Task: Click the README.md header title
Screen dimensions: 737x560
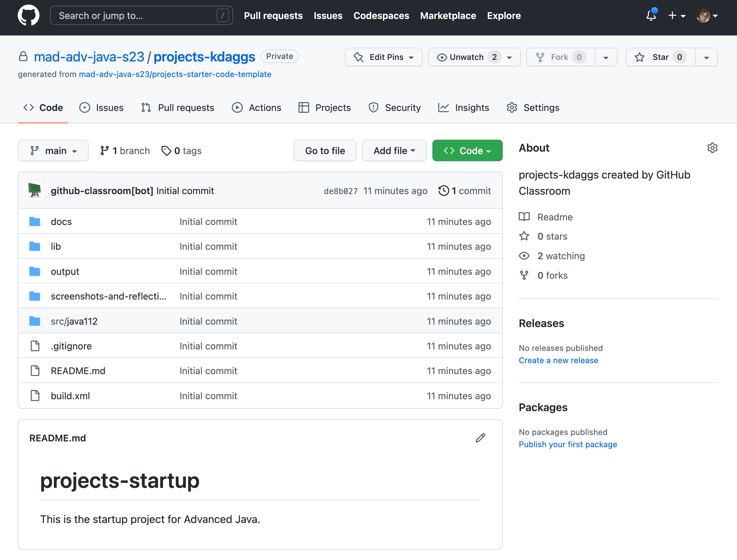Action: coord(57,438)
